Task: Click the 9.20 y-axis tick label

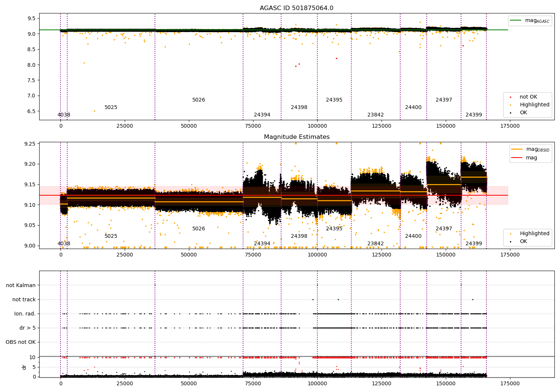Action: coord(30,164)
